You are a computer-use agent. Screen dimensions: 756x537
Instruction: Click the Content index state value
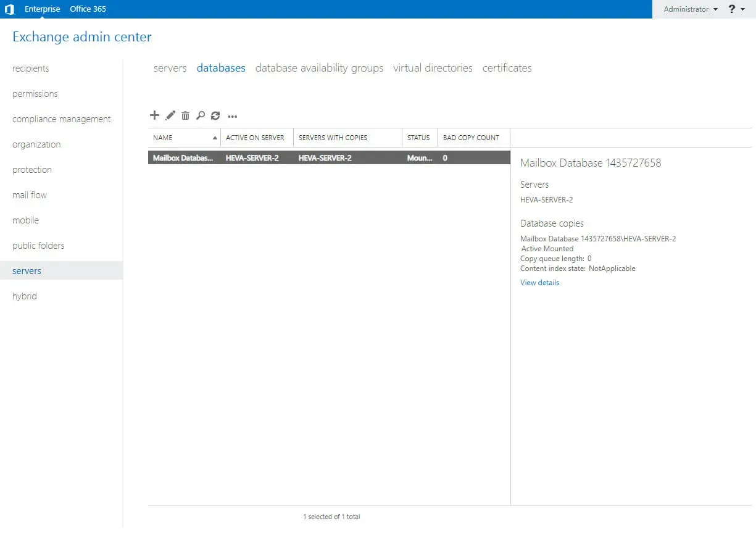click(x=612, y=268)
